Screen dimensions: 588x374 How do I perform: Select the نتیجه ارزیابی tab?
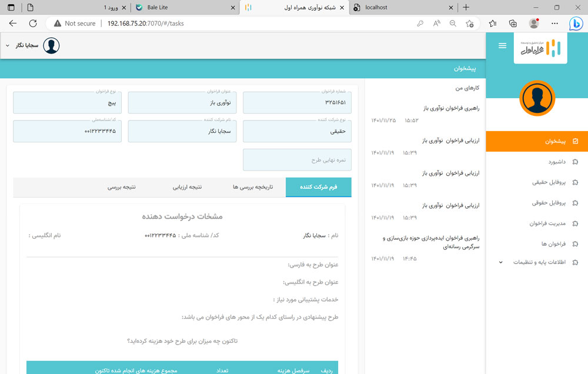coord(187,187)
